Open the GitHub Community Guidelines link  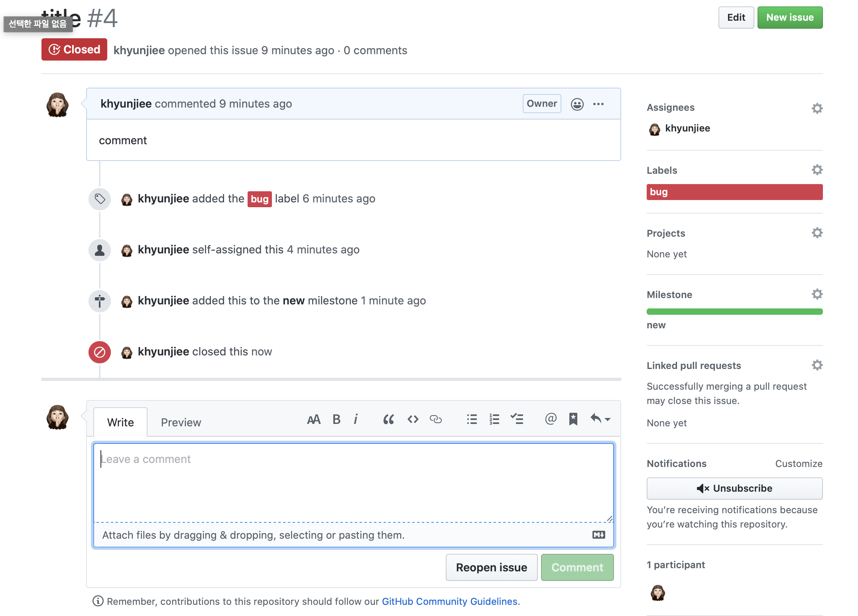coord(449,601)
